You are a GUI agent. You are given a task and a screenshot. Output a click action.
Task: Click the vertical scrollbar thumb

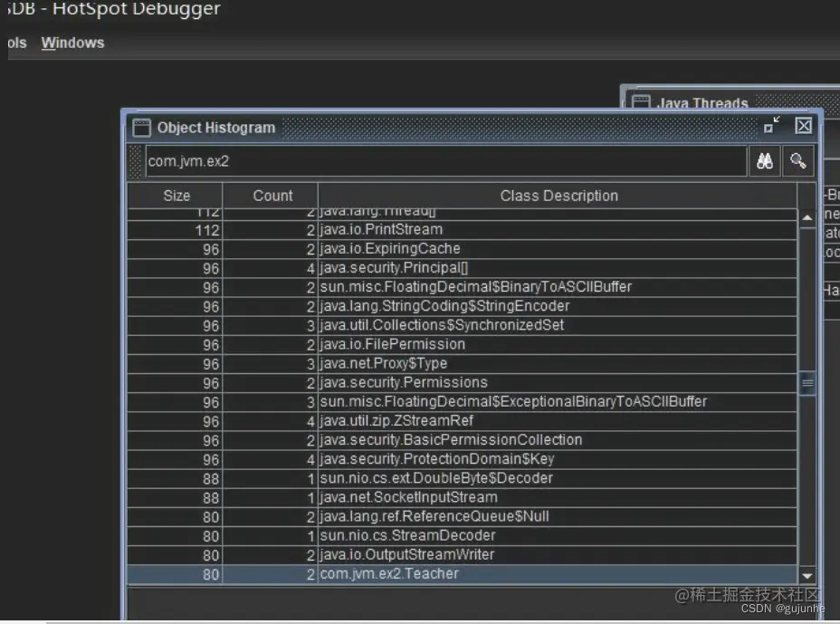[x=807, y=383]
